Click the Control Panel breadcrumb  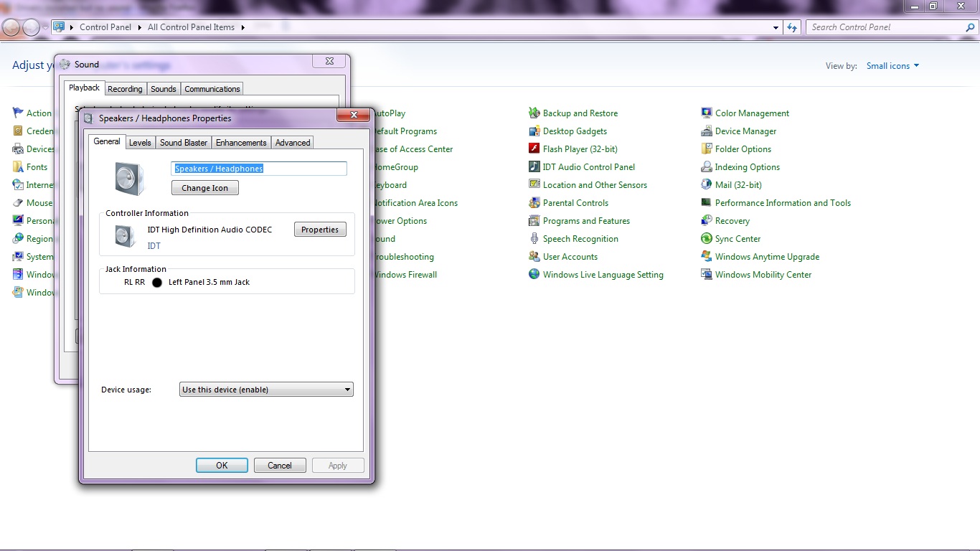tap(105, 27)
